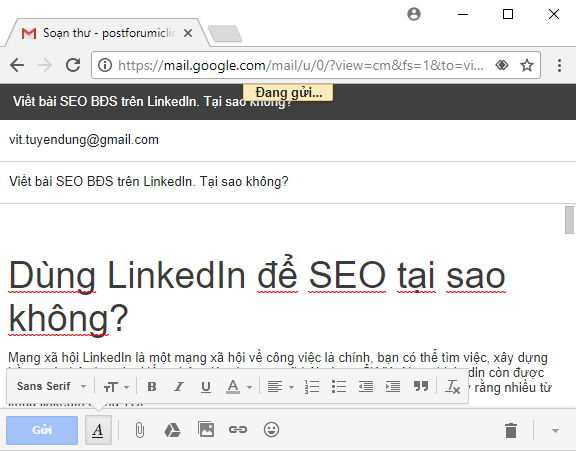The width and height of the screenshot is (576, 451).
Task: Insert an emoticon
Action: pos(271,429)
